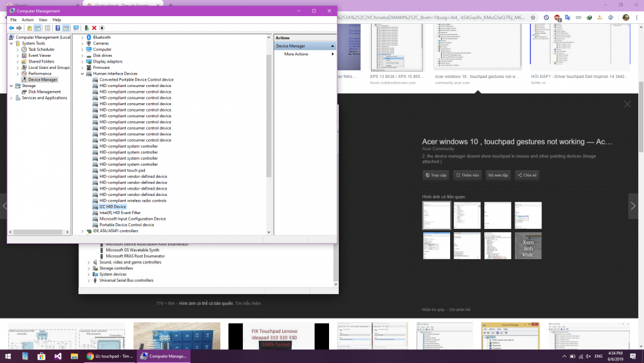Expand the Task Scheduler tree node
644x363 pixels.
pos(17,50)
